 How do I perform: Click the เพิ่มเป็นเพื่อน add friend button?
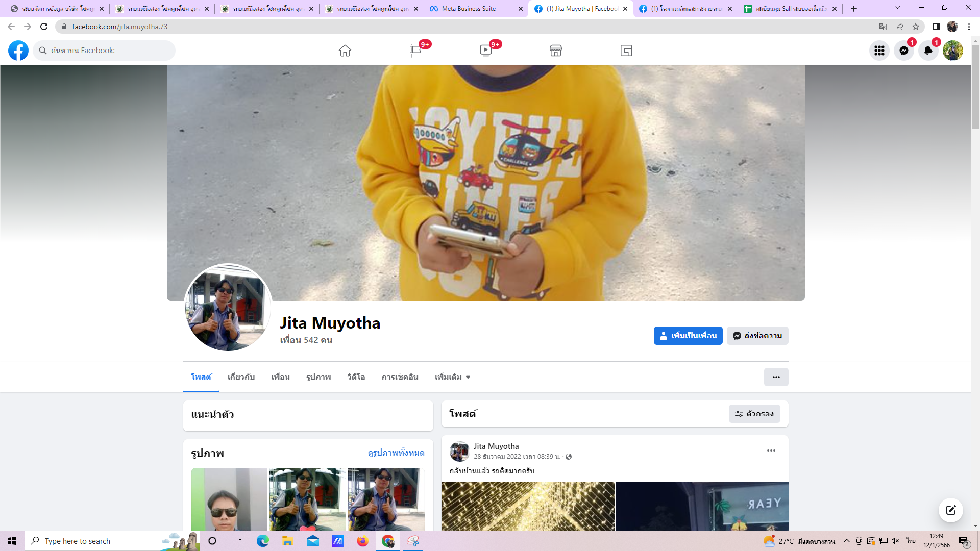[688, 336]
